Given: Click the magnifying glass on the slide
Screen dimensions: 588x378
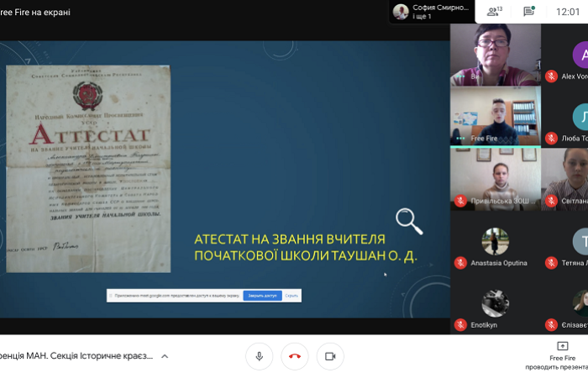Looking at the screenshot, I should pyautogui.click(x=409, y=221).
